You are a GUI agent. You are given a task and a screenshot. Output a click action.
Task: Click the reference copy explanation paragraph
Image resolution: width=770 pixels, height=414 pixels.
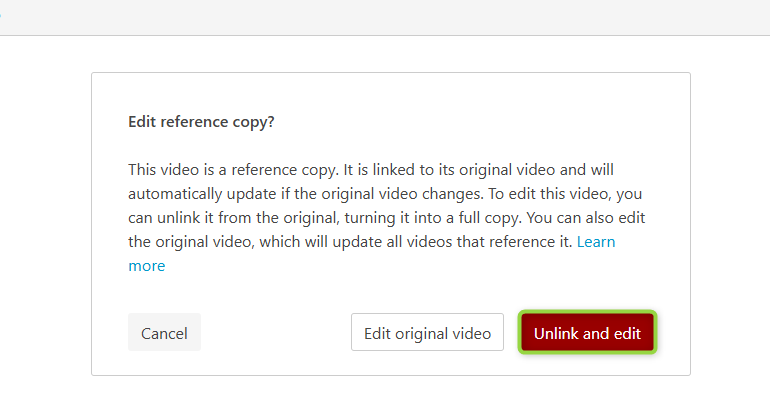coord(386,218)
